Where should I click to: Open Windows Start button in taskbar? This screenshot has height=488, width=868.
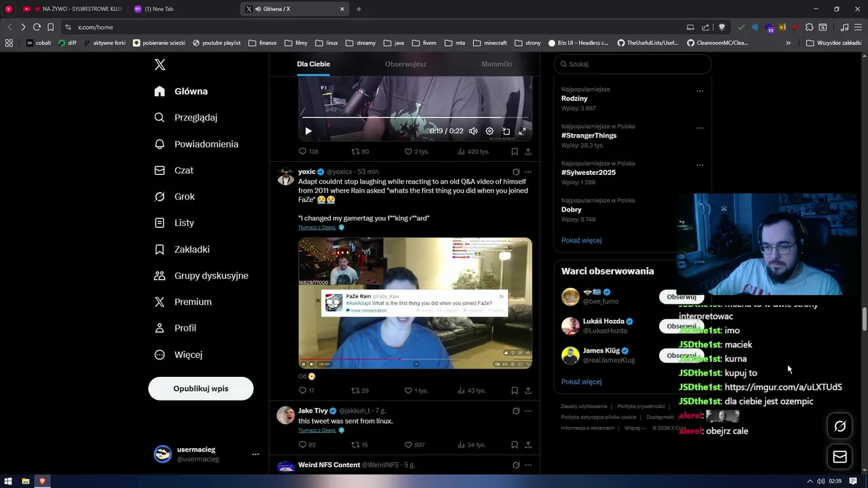click(9, 481)
